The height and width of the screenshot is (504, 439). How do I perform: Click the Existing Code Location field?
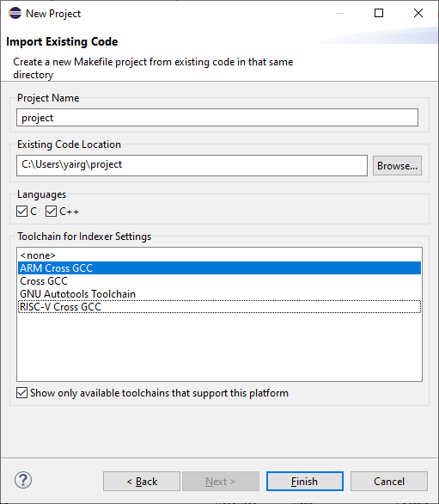(x=192, y=165)
